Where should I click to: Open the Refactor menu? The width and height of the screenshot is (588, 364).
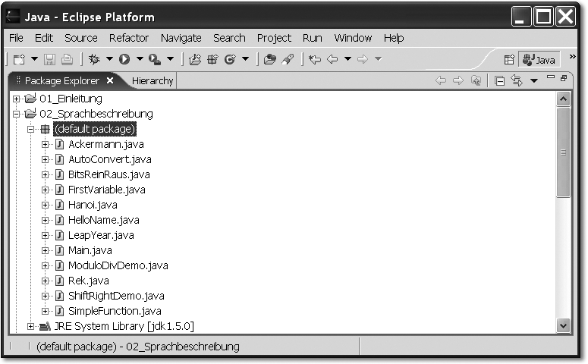pyautogui.click(x=129, y=38)
